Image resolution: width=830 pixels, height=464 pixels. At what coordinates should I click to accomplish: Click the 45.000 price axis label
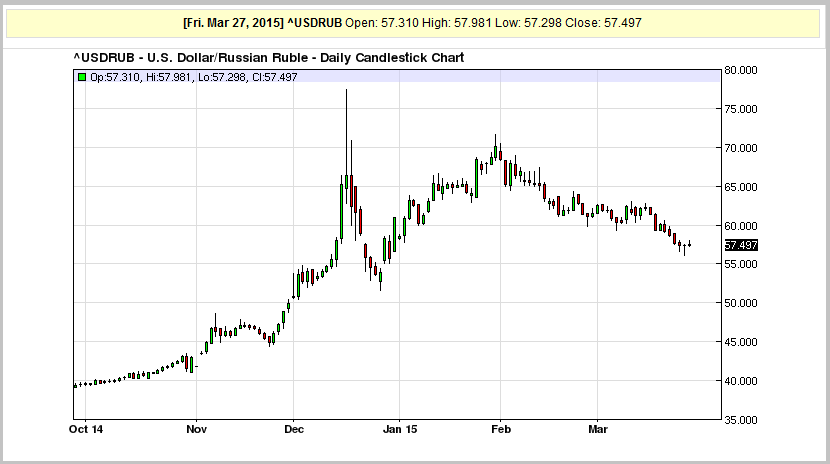(741, 342)
